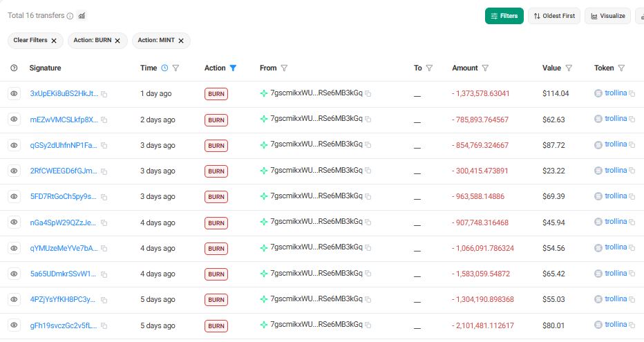
Task: Open the Action column filter
Action: (233, 68)
